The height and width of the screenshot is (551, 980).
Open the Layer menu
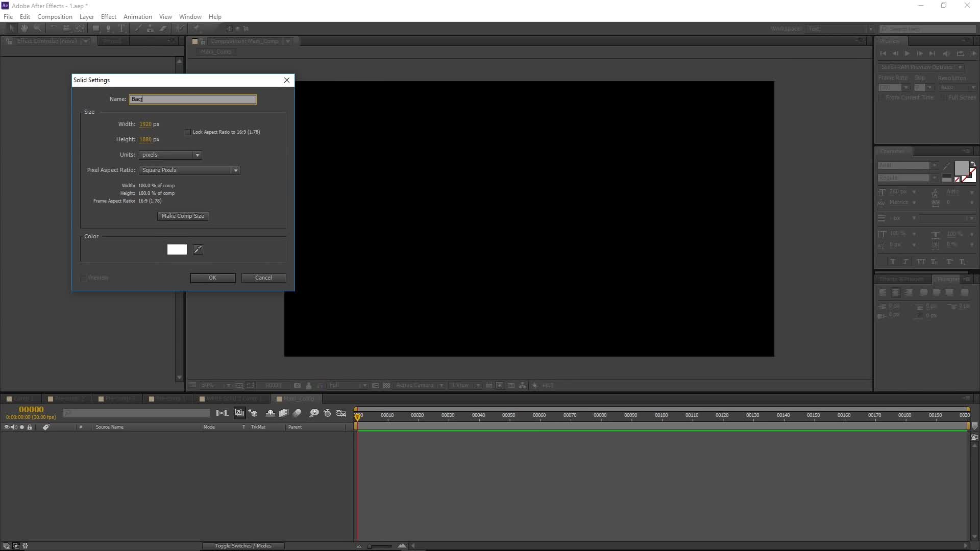87,17
